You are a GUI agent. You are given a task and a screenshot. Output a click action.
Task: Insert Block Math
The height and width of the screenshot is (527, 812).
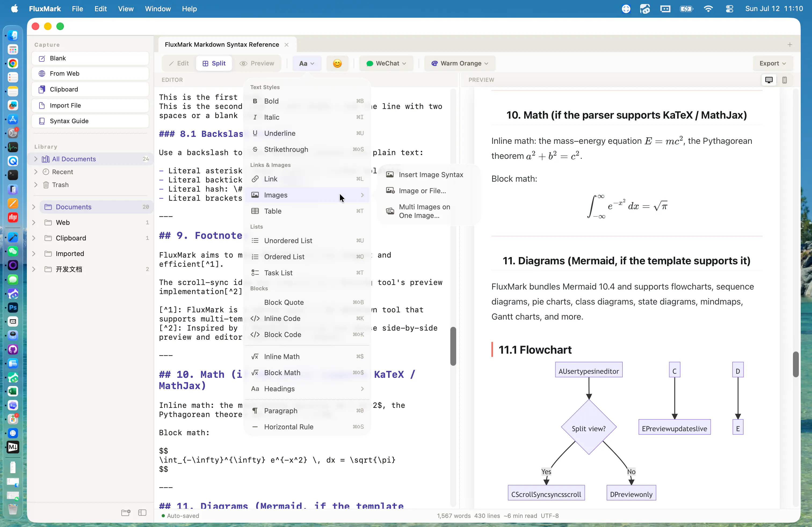(x=307, y=373)
